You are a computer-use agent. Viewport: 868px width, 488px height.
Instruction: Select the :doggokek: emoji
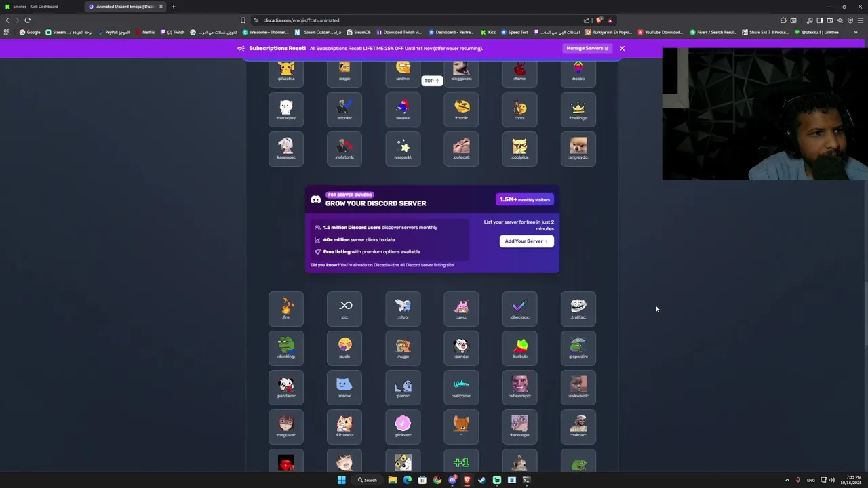tap(461, 72)
